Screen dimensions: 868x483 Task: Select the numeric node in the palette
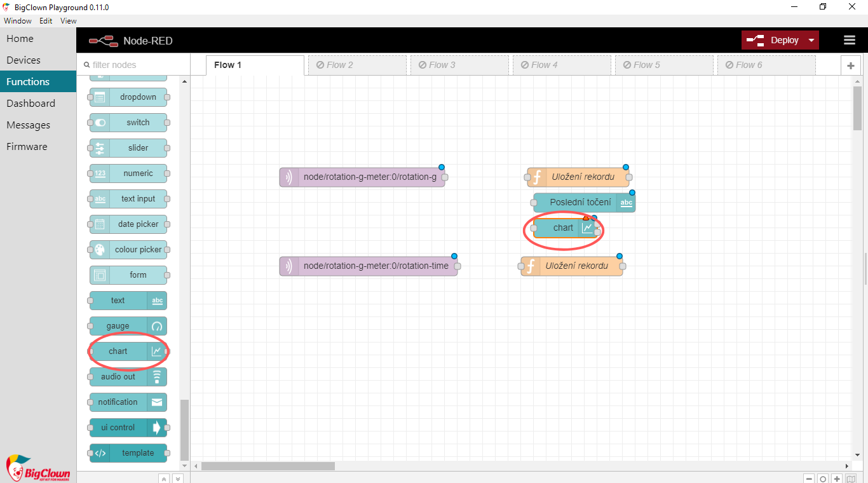pyautogui.click(x=128, y=173)
